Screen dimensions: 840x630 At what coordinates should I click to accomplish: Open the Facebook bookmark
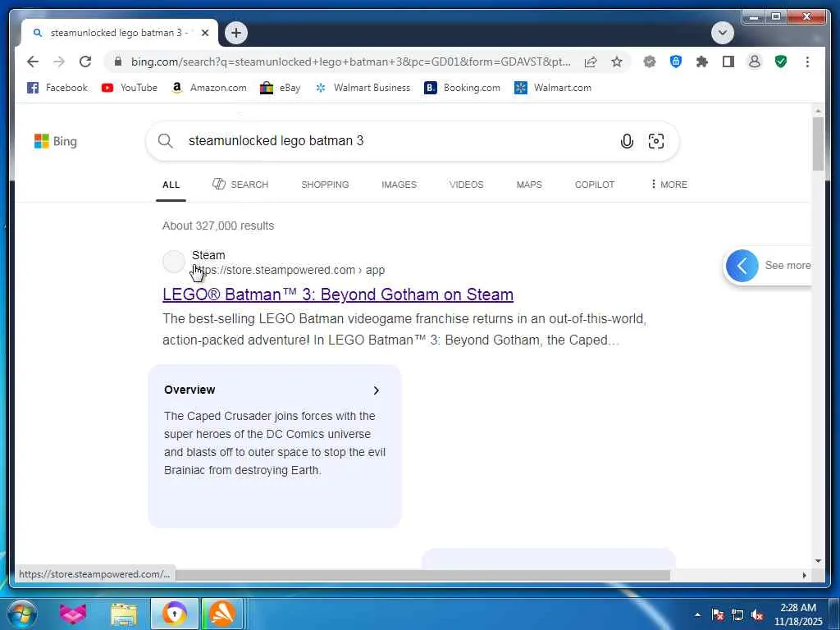click(x=57, y=87)
